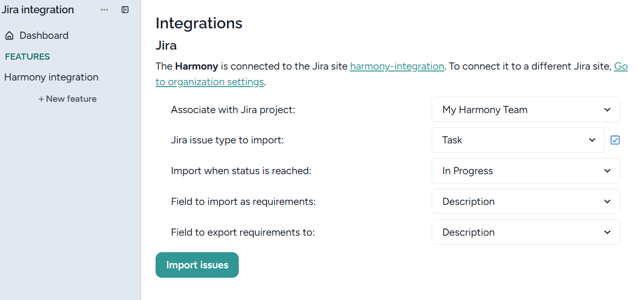Click the Jira integration project title
The height and width of the screenshot is (300, 644).
[38, 10]
